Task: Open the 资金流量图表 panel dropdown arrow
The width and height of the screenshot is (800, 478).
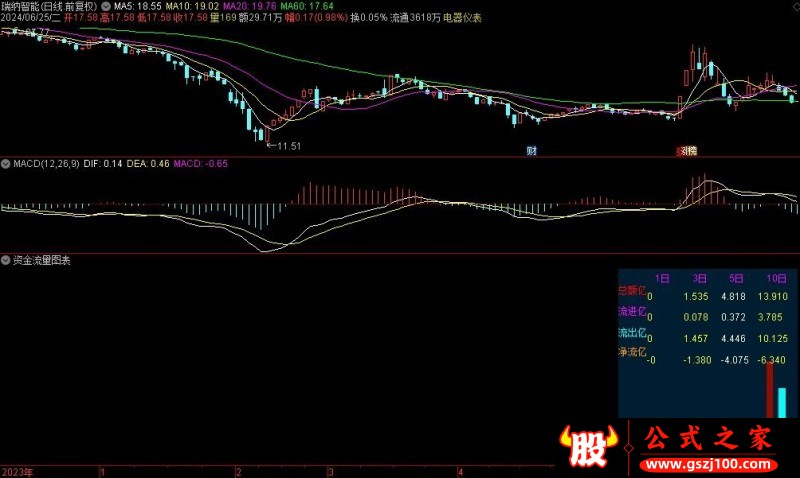Action: tap(6, 260)
